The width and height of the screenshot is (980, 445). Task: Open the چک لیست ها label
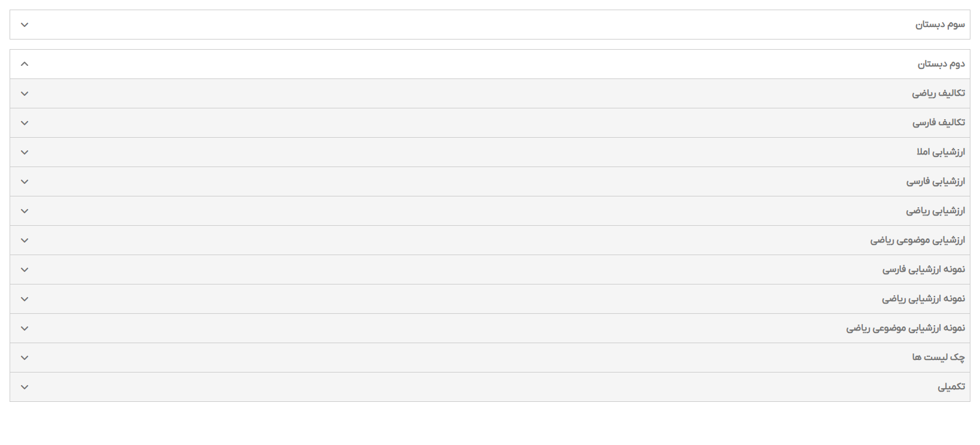(938, 358)
